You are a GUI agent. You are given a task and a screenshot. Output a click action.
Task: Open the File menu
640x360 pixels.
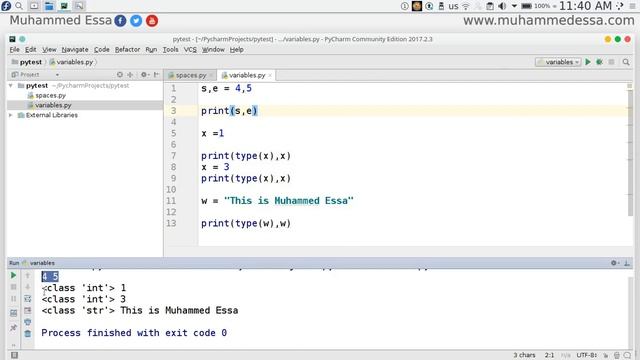point(14,49)
